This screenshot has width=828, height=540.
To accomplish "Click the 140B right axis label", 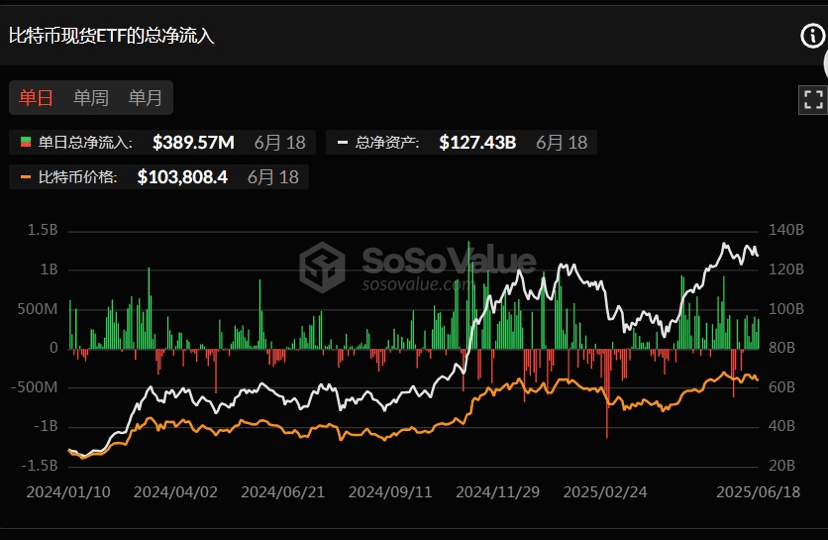I will (x=786, y=230).
